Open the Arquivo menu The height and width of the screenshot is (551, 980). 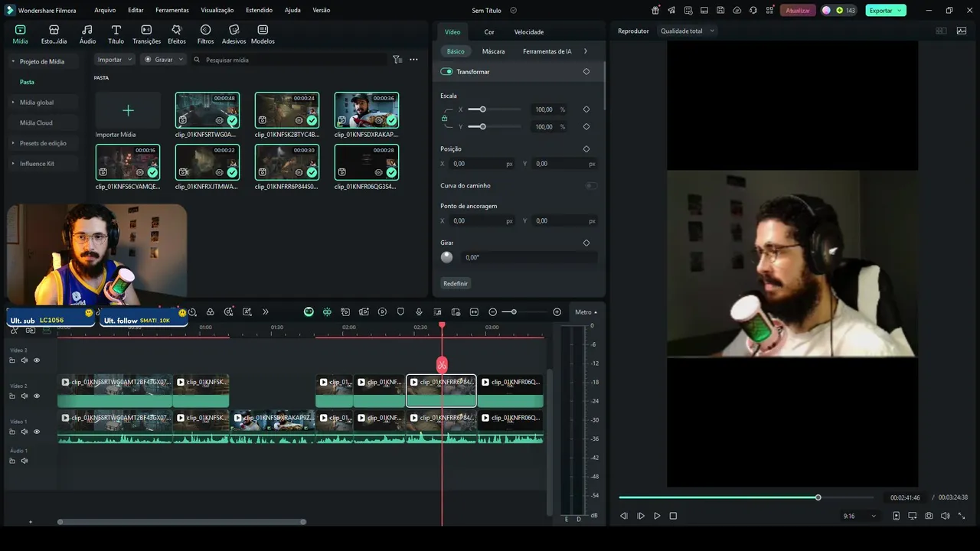[x=105, y=10]
